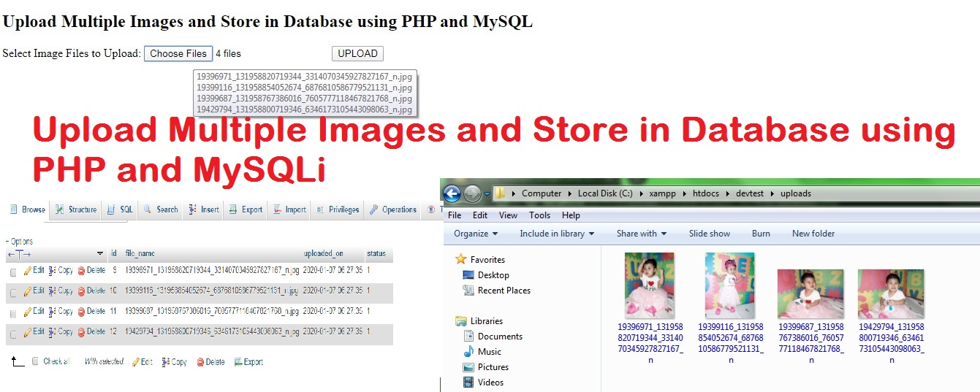Click the Burn button
The width and height of the screenshot is (980, 392).
pos(761,234)
